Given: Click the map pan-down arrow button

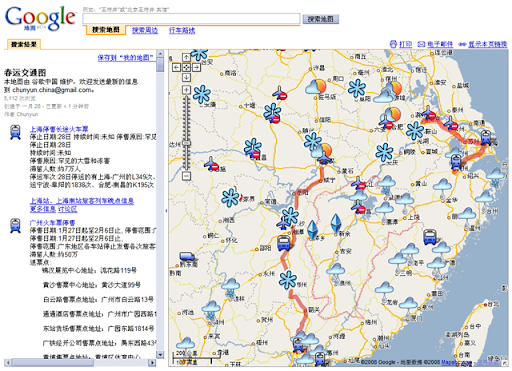Looking at the screenshot, I should click(186, 77).
